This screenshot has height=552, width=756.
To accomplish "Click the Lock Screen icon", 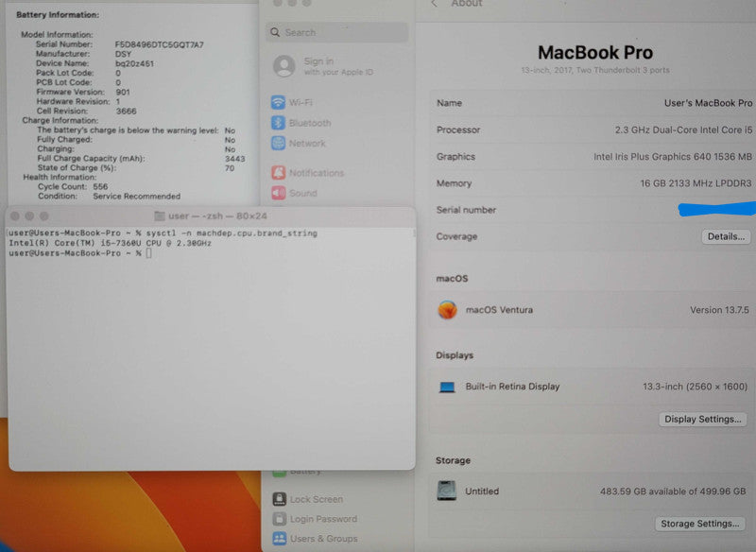I will [x=279, y=499].
